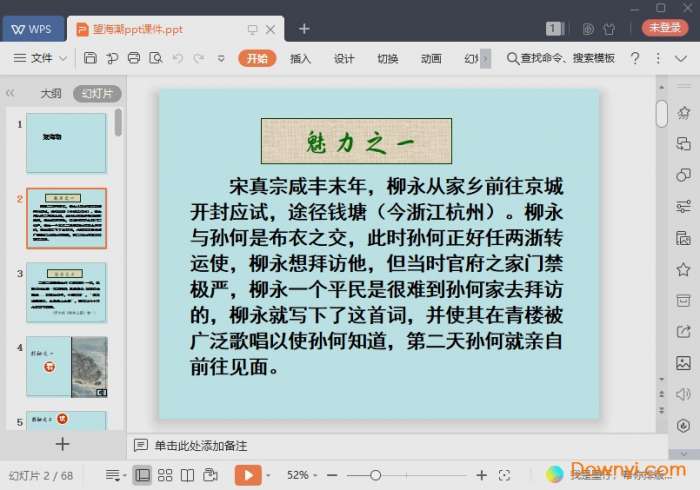The width and height of the screenshot is (700, 490).
Task: Fit slide to window icon
Action: click(505, 475)
